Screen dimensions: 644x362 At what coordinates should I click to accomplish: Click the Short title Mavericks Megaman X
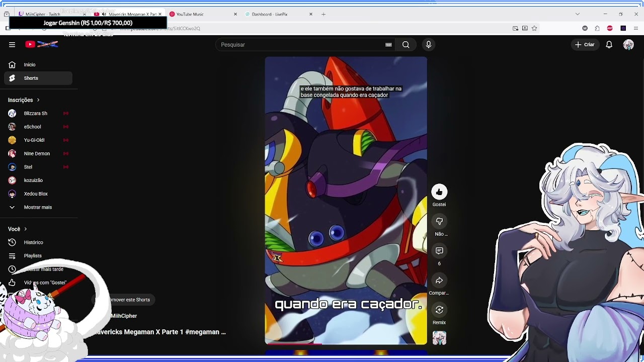tap(160, 332)
